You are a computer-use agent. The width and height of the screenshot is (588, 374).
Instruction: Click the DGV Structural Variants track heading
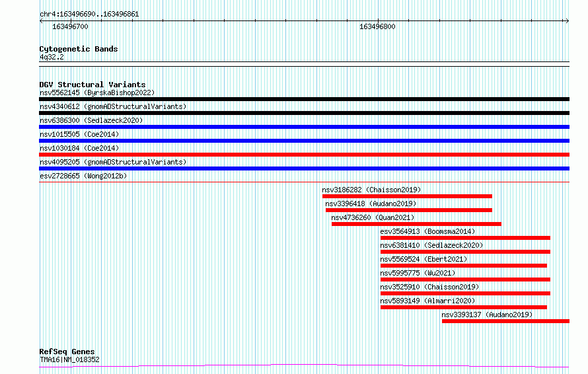[92, 85]
